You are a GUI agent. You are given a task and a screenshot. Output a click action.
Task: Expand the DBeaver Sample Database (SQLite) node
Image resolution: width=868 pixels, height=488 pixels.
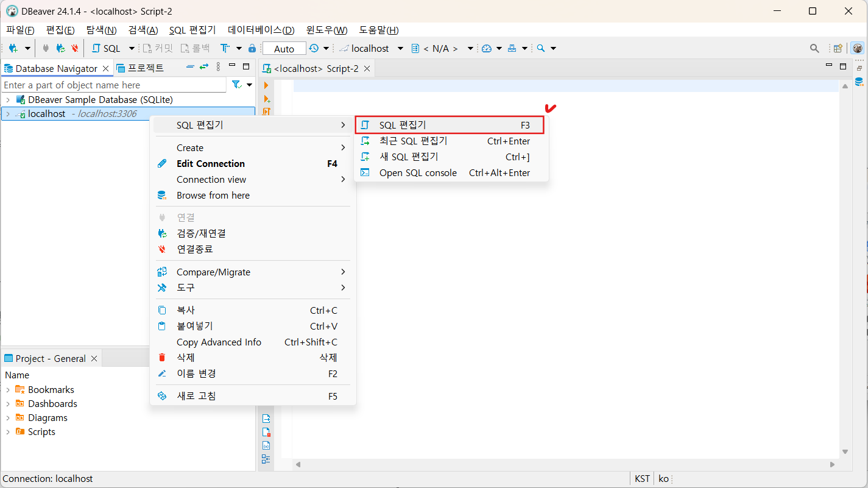pos(7,99)
